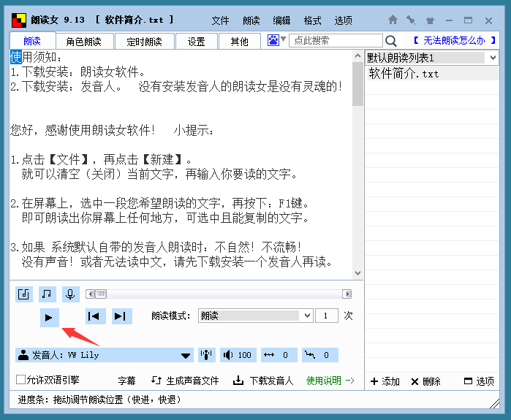Jump to previous with skip-back button
This screenshot has height=420, width=511.
point(96,316)
